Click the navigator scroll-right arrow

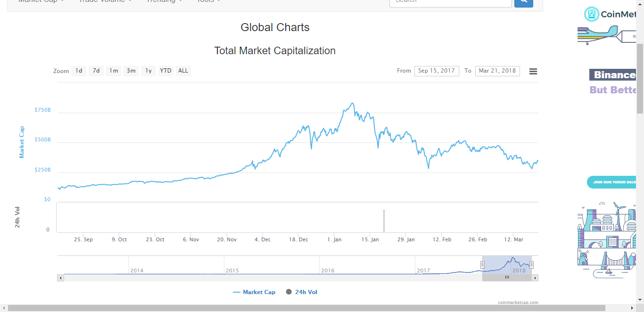click(535, 278)
